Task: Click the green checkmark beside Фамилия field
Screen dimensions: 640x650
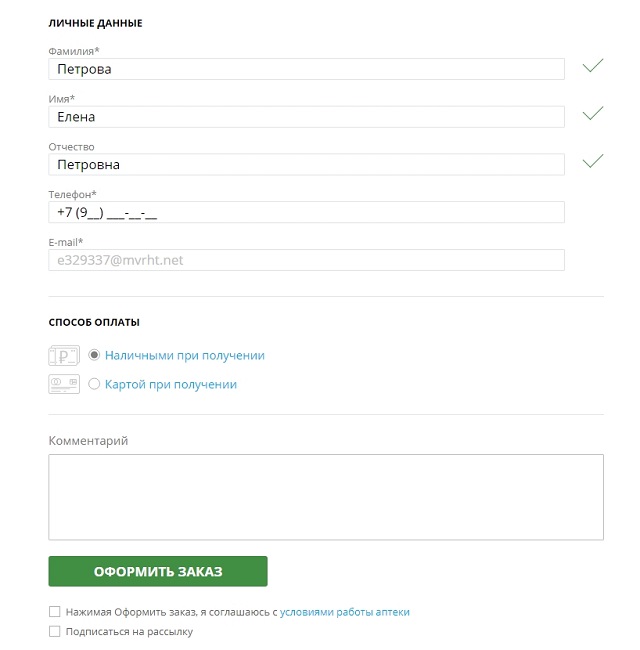Action: click(x=593, y=66)
